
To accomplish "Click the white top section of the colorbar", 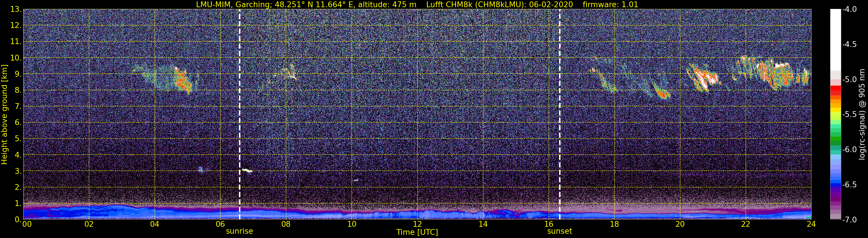I will tap(835, 40).
